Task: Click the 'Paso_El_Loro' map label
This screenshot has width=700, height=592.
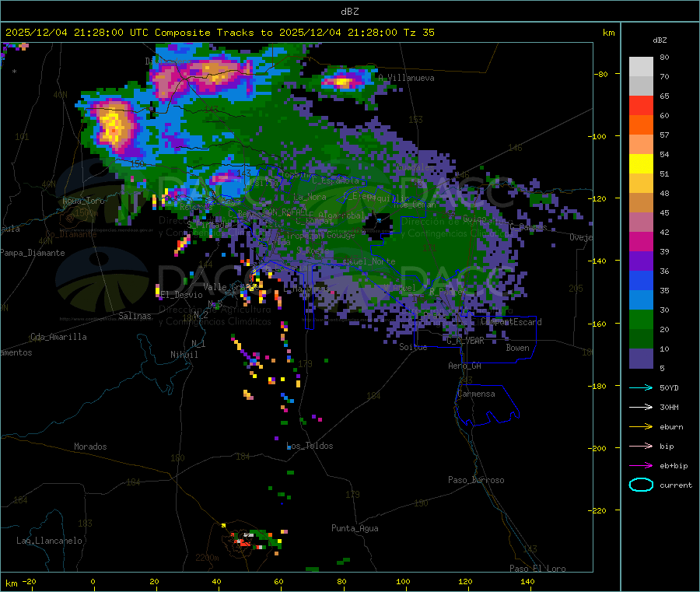Action: pos(537,569)
